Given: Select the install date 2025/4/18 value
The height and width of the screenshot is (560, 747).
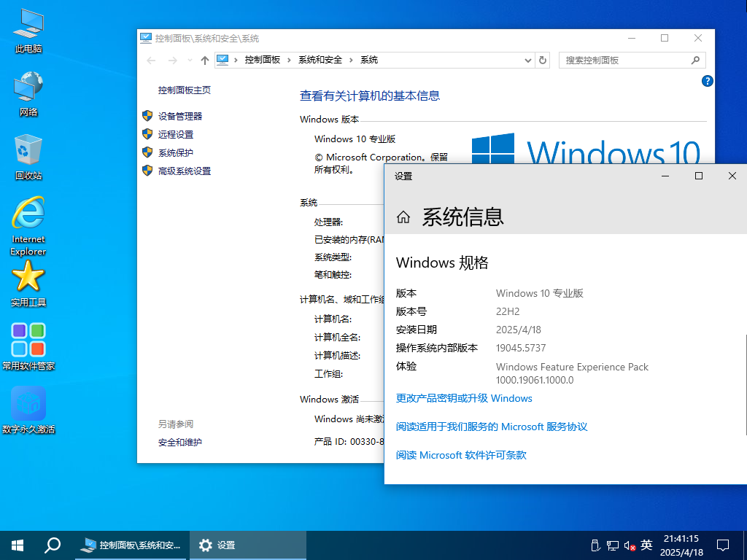Looking at the screenshot, I should 519,330.
